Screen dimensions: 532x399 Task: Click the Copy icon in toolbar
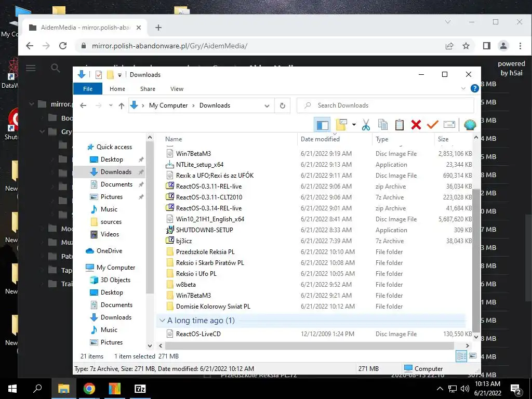pyautogui.click(x=383, y=125)
